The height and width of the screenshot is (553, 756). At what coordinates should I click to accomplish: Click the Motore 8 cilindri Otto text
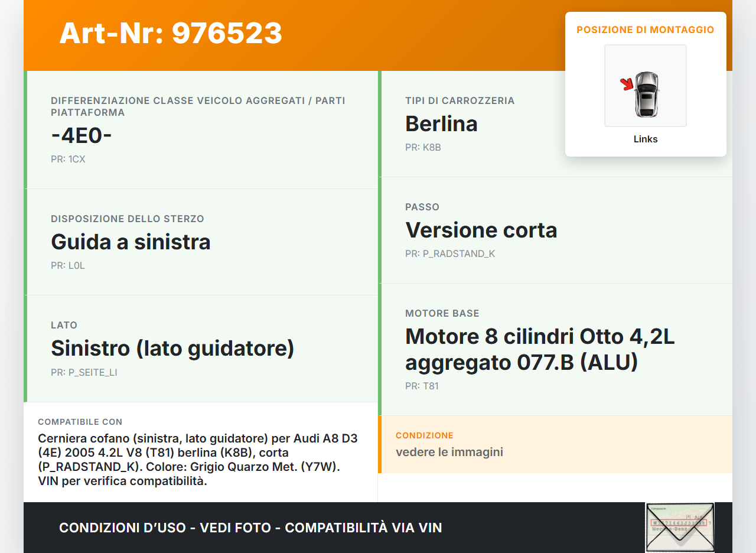click(540, 349)
